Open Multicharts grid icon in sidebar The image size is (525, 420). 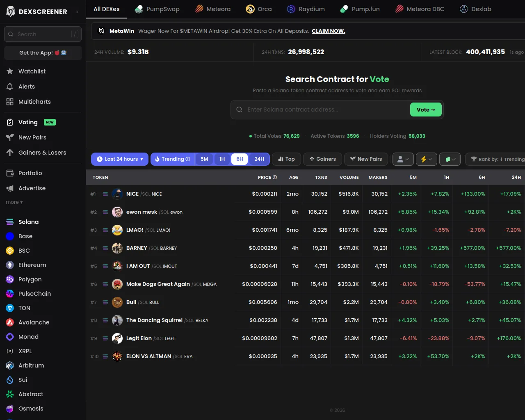coord(10,102)
